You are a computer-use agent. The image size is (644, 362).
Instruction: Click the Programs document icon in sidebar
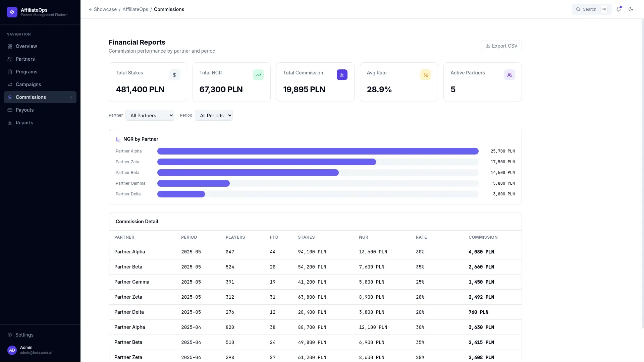click(10, 72)
